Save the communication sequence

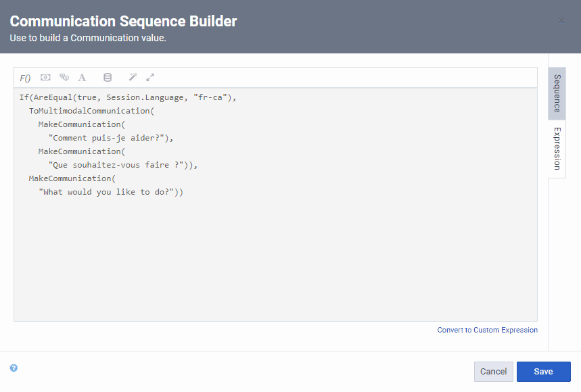543,371
